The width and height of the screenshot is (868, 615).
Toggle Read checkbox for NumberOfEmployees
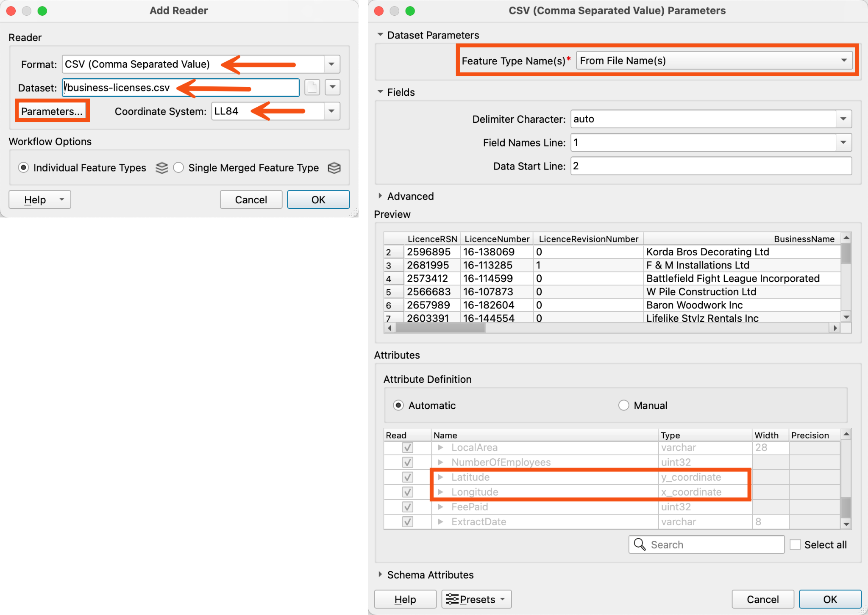click(408, 462)
